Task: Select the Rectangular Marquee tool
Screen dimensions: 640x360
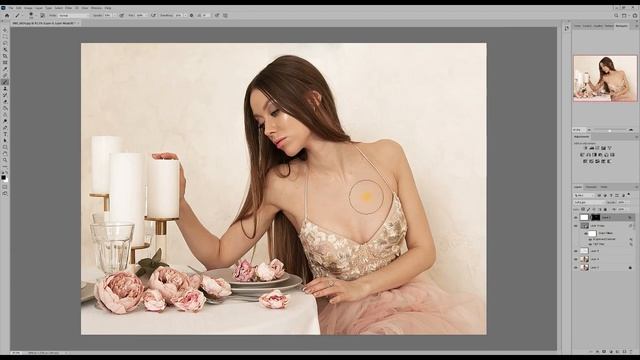Action: click(5, 37)
